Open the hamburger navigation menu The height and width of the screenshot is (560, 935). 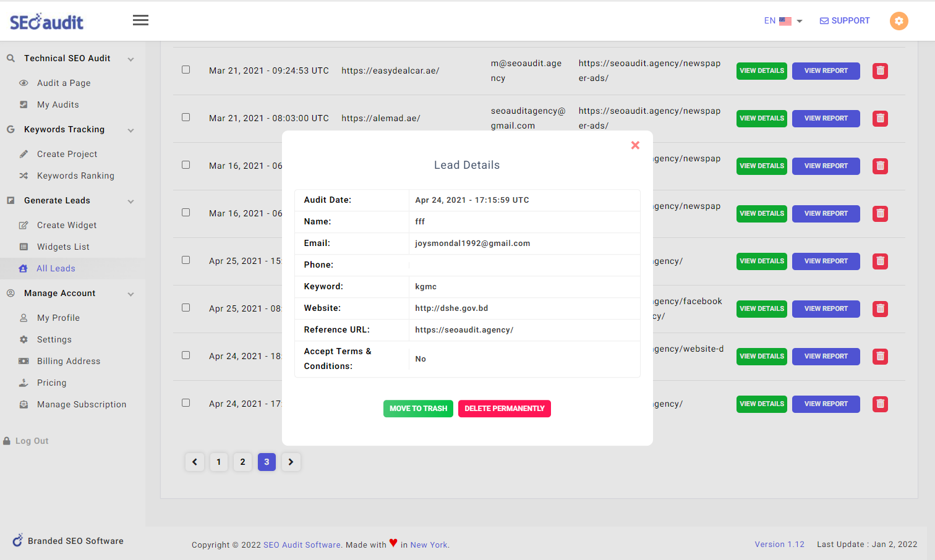[140, 20]
